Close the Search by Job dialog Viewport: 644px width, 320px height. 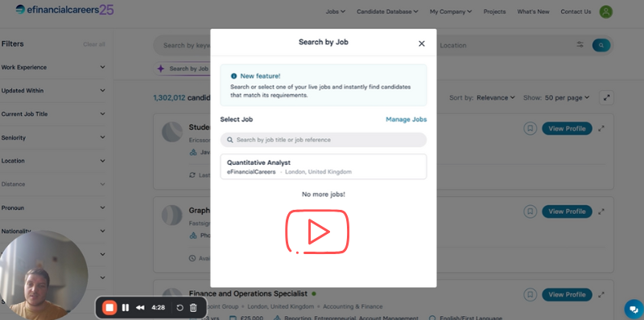pos(421,44)
